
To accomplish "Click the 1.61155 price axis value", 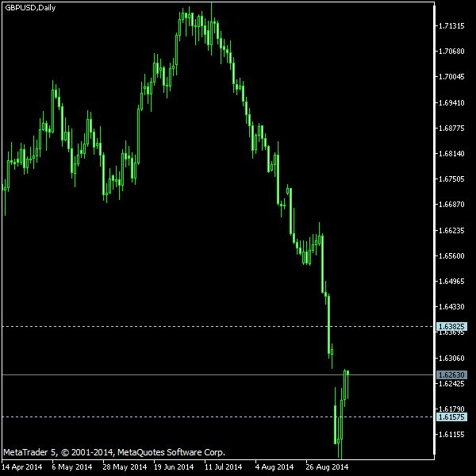I will pos(451,435).
